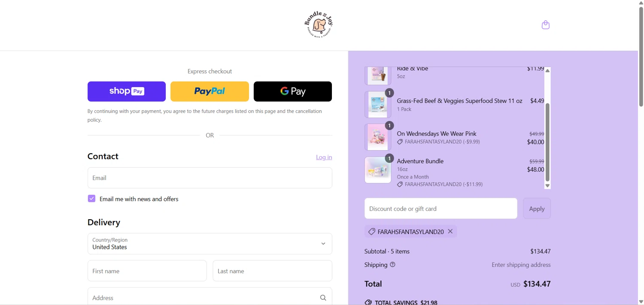This screenshot has width=644, height=305.
Task: Click On Wednesdays We Wear Pink thumbnail
Action: (378, 137)
